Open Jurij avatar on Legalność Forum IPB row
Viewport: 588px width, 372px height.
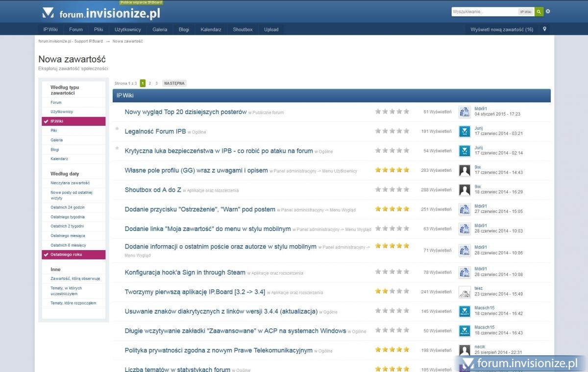click(x=465, y=131)
